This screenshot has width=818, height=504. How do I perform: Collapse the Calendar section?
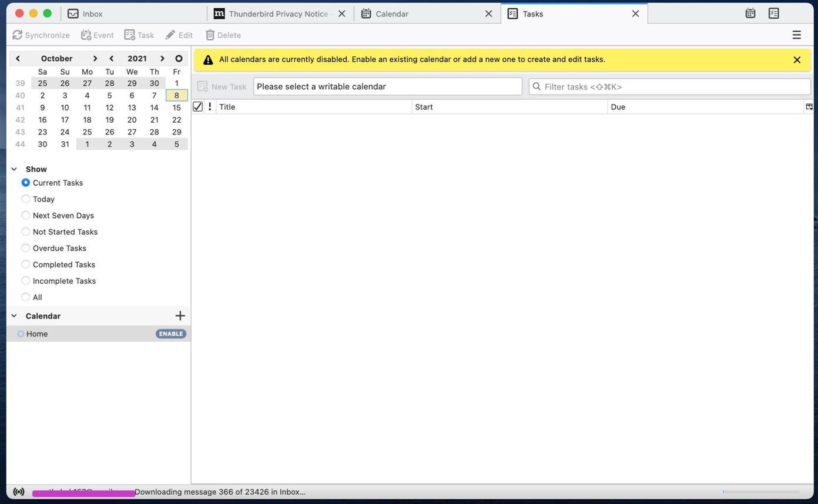click(x=14, y=316)
